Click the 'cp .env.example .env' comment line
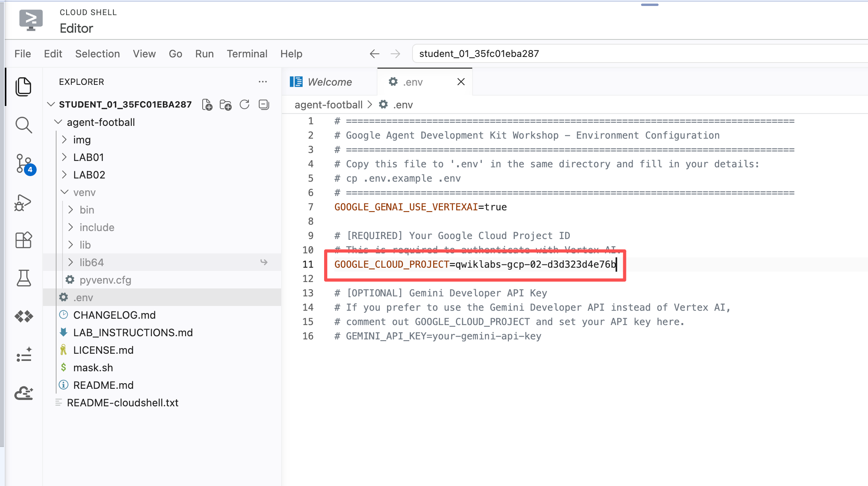Screen dimensions: 868x486 point(397,178)
